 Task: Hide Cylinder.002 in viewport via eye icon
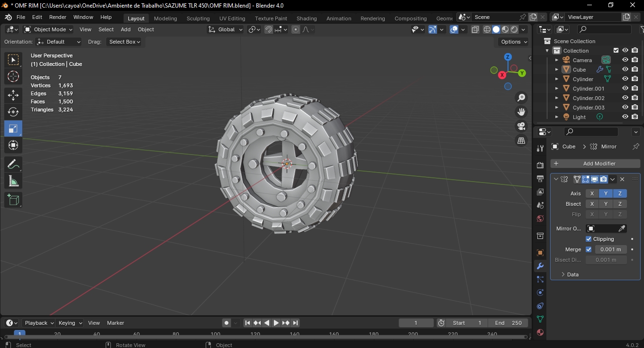pos(626,98)
